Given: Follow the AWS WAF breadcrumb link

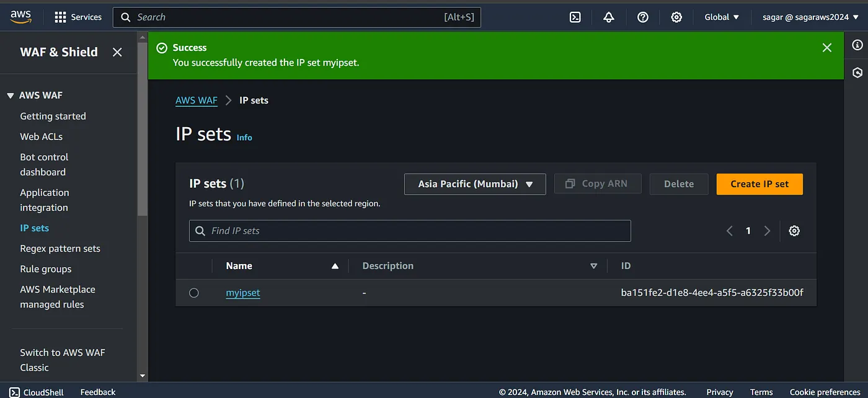Looking at the screenshot, I should click(x=197, y=100).
